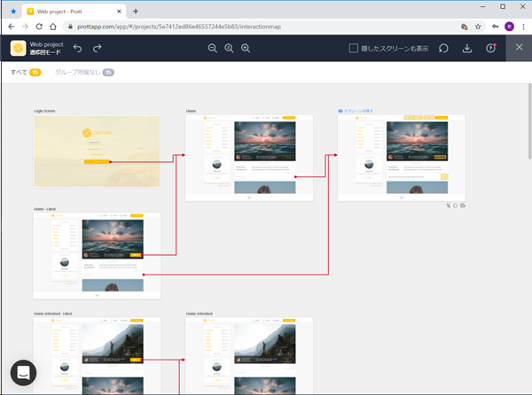Toggle the スクリーンを隠す eye icon
Image resolution: width=532 pixels, height=395 pixels.
click(x=340, y=111)
